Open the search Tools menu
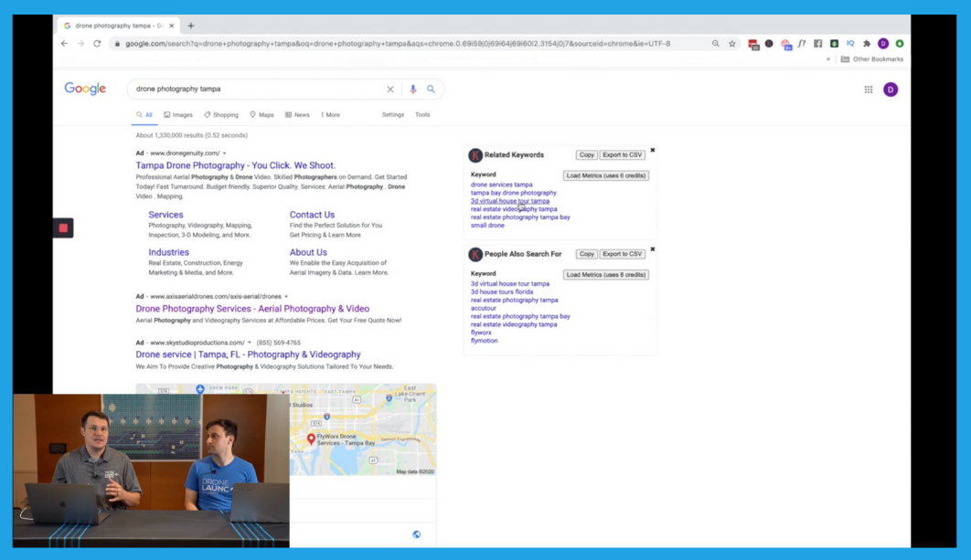 [x=422, y=114]
